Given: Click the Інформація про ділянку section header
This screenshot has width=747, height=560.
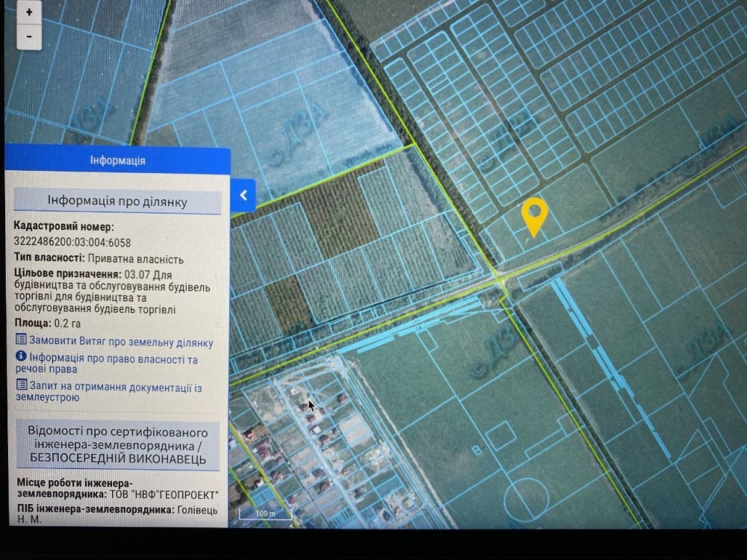Looking at the screenshot, I should pos(117,202).
